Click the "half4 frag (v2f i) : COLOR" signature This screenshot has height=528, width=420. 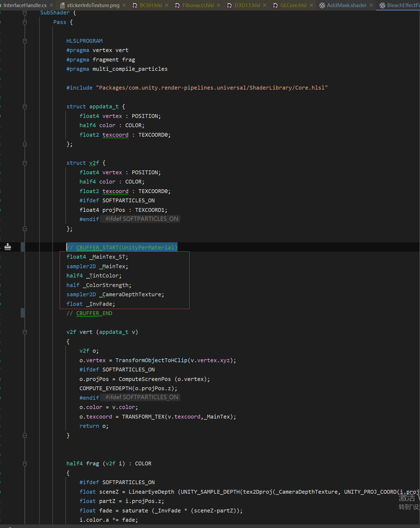tap(109, 463)
